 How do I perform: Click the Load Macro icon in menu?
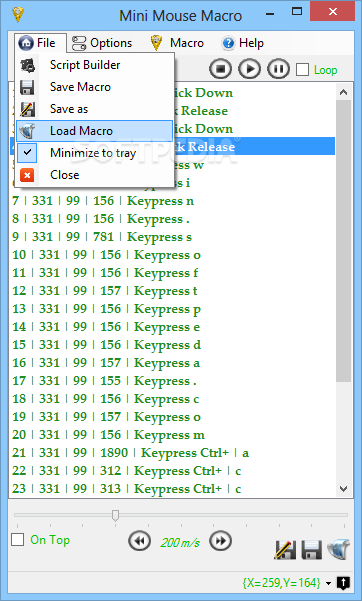pyautogui.click(x=27, y=131)
